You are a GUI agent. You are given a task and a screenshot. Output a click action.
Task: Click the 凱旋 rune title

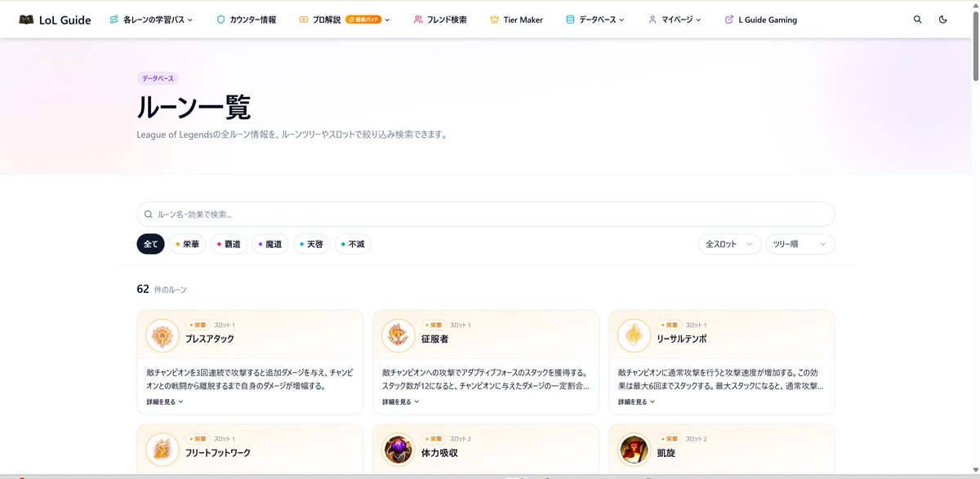[x=666, y=452]
